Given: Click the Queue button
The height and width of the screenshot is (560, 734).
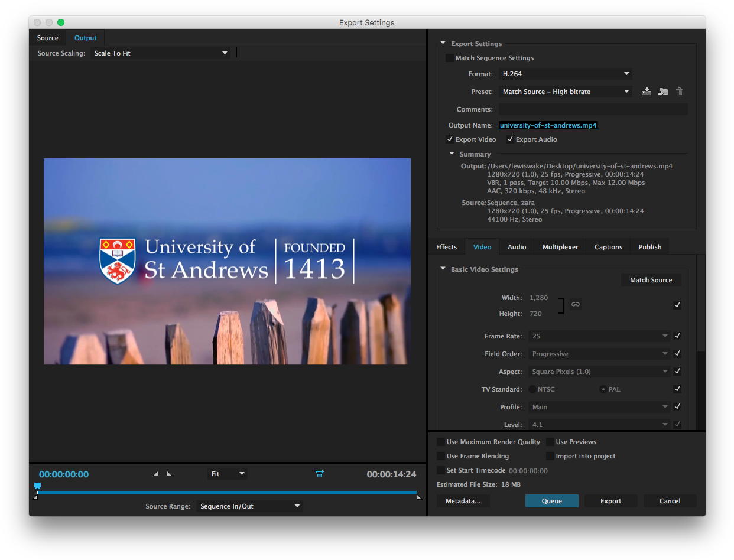Looking at the screenshot, I should pyautogui.click(x=552, y=501).
